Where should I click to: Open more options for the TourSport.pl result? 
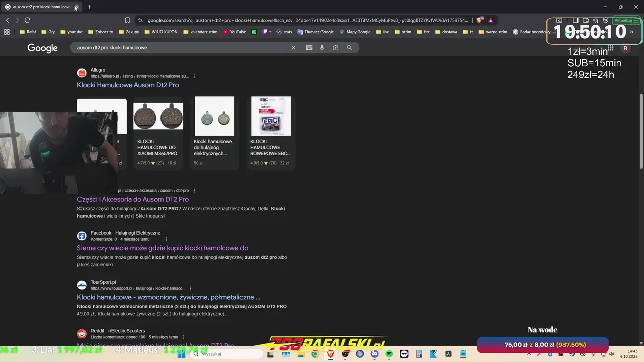[191, 288]
